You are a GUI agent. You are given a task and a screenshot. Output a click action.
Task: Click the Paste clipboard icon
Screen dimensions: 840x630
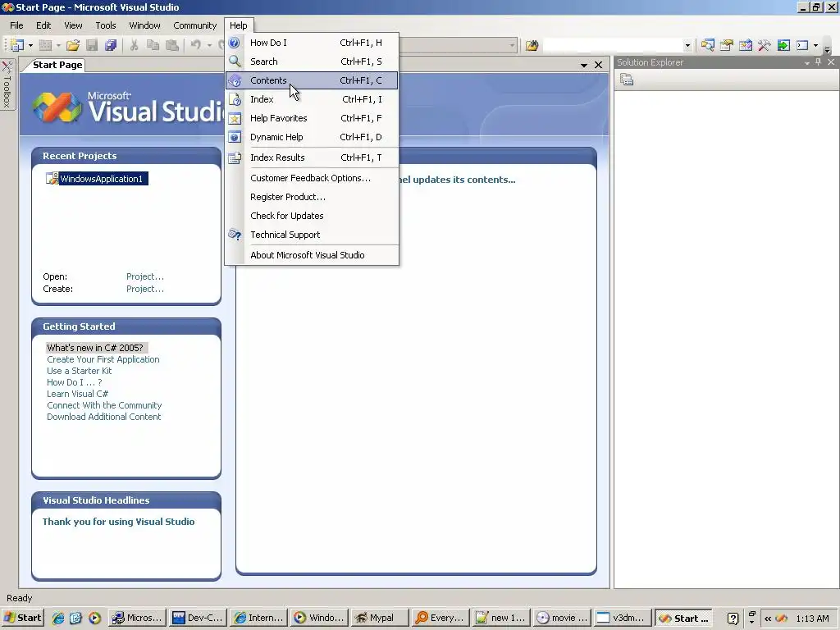coord(172,46)
